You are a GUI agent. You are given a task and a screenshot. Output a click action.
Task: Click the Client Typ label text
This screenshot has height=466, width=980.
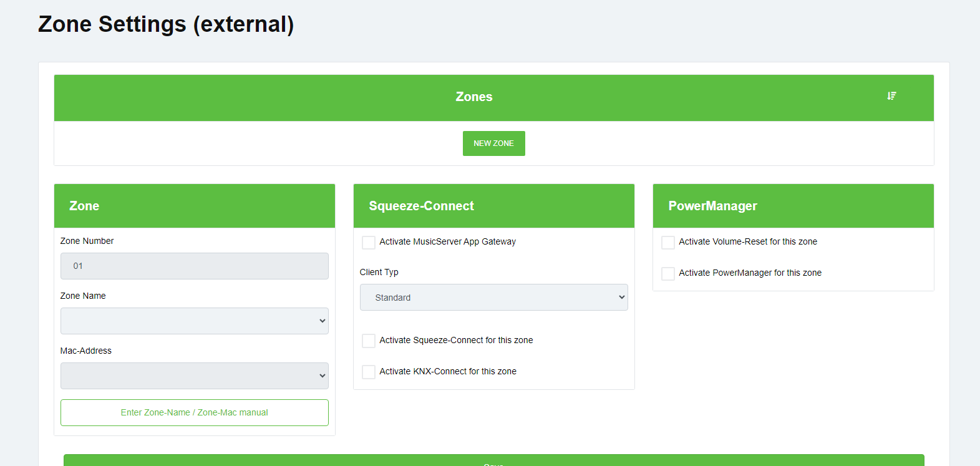(x=379, y=272)
